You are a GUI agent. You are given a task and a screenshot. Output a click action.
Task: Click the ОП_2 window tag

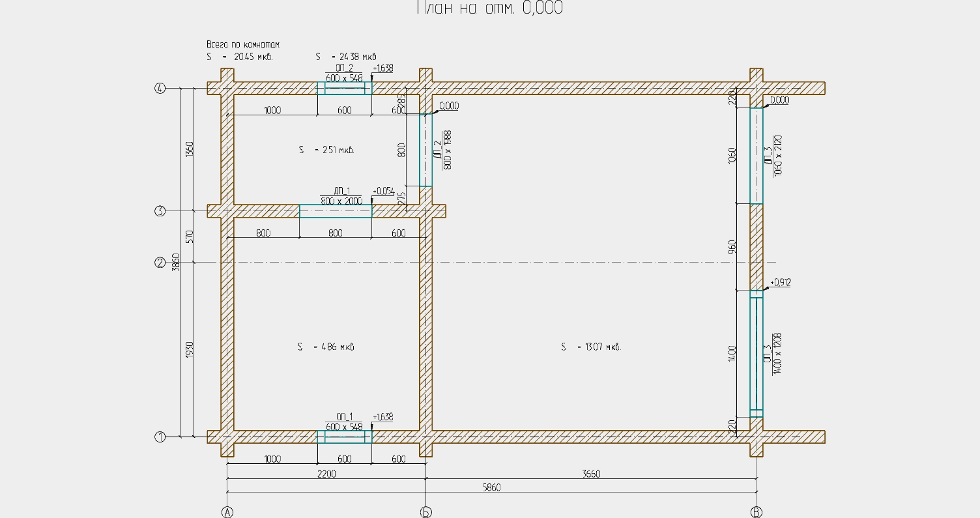(x=344, y=68)
